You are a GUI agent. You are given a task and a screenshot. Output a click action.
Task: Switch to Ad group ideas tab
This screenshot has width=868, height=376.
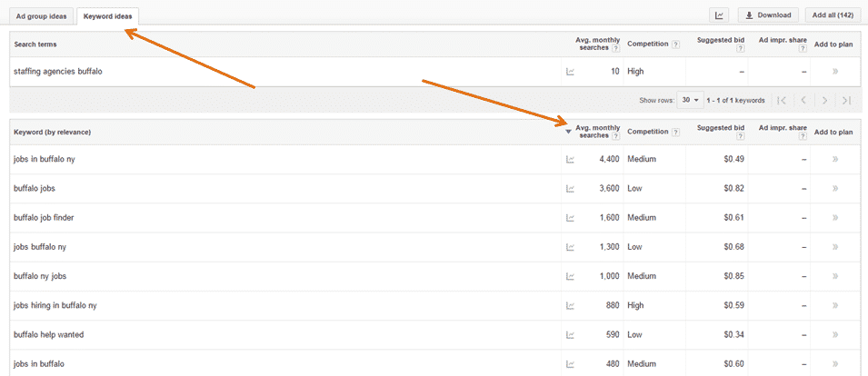coord(42,16)
